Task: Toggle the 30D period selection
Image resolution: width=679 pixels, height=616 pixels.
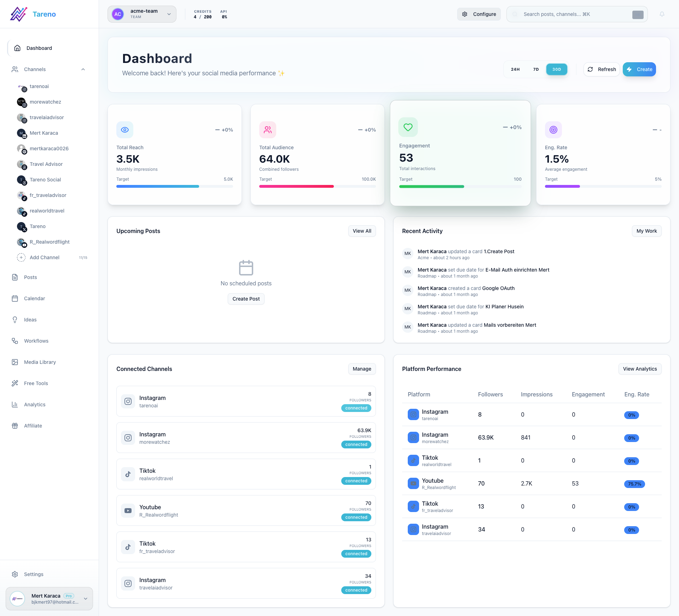Action: click(x=556, y=69)
